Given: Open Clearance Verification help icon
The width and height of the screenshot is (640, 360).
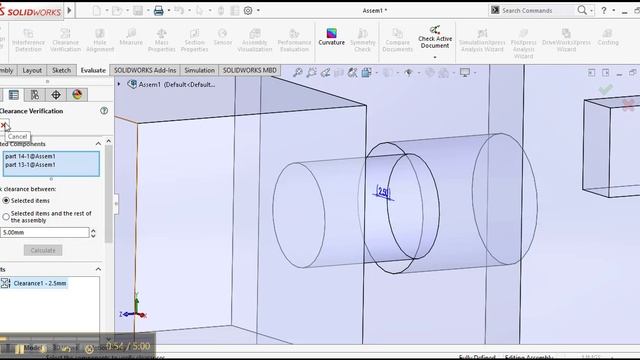Looking at the screenshot, I should pos(104,111).
